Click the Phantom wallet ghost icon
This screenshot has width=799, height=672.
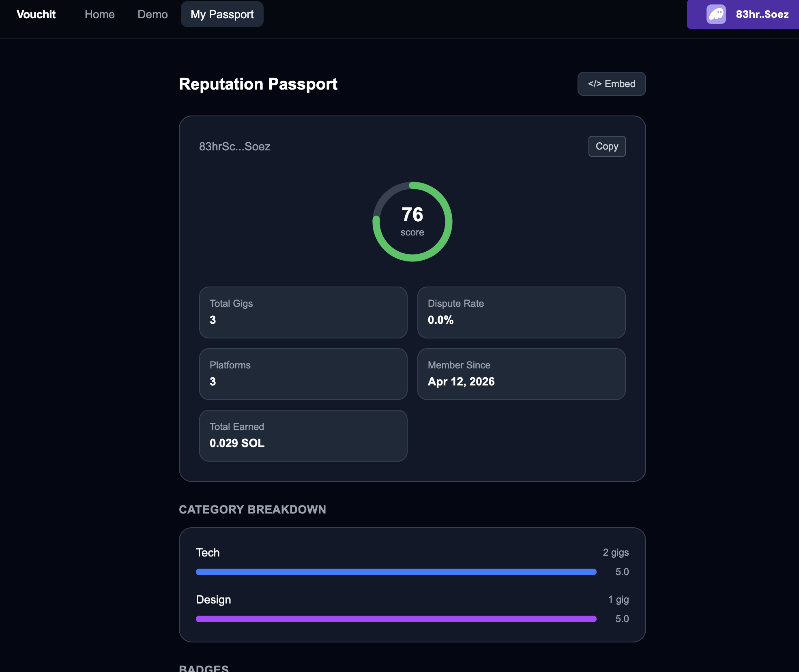[x=716, y=14]
